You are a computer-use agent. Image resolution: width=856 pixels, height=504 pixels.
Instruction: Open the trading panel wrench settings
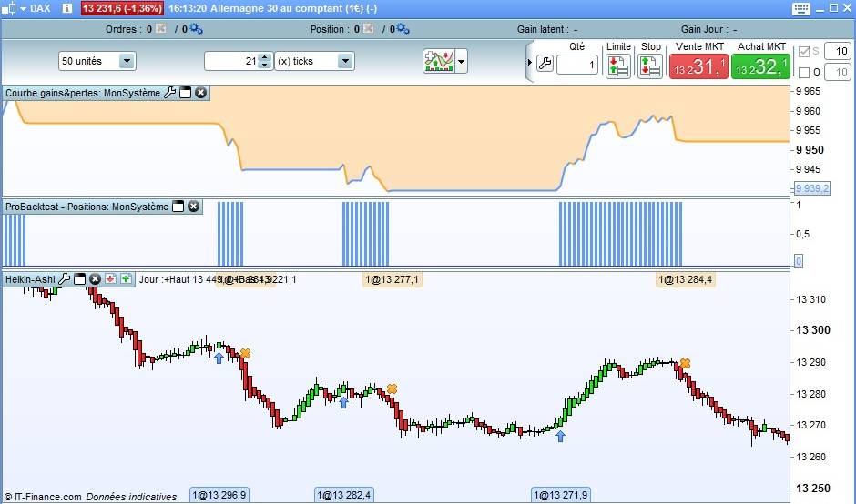pos(545,64)
